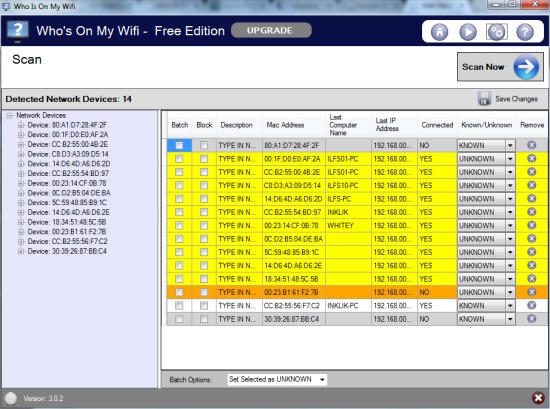Check Block box for 00:23:B1:61:F2:7B
The width and height of the screenshot is (550, 409).
click(x=204, y=292)
